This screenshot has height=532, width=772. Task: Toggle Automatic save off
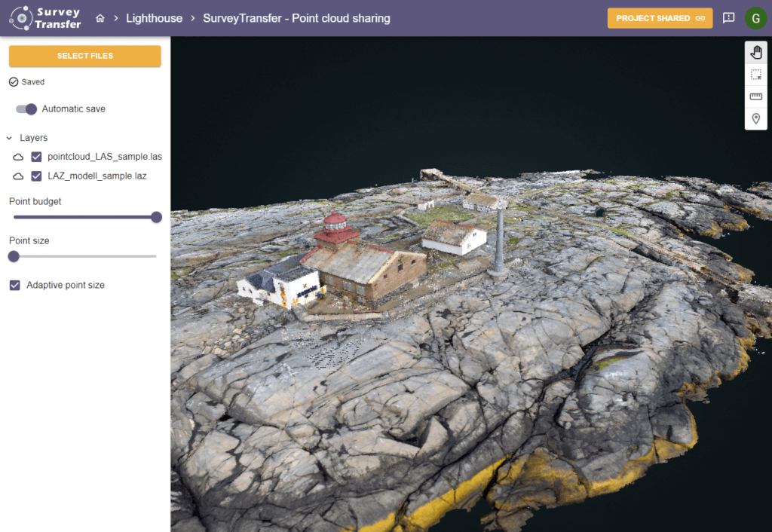pyautogui.click(x=27, y=109)
